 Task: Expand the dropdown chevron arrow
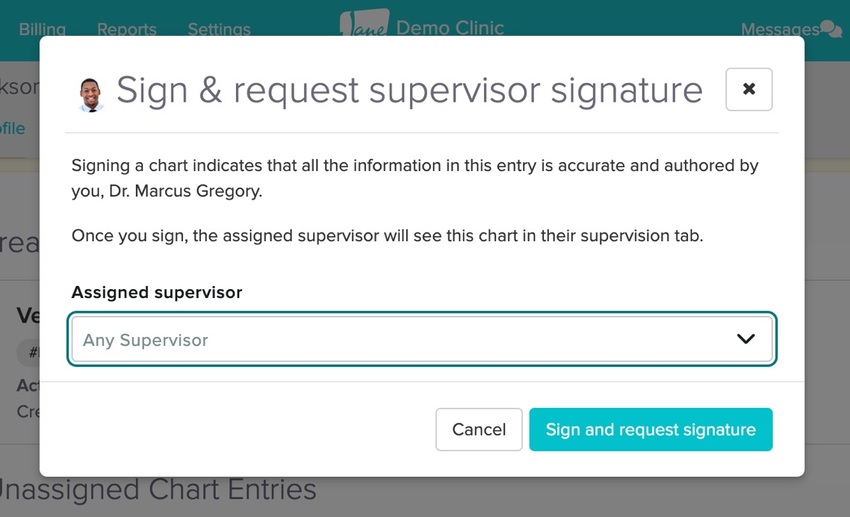click(x=746, y=339)
